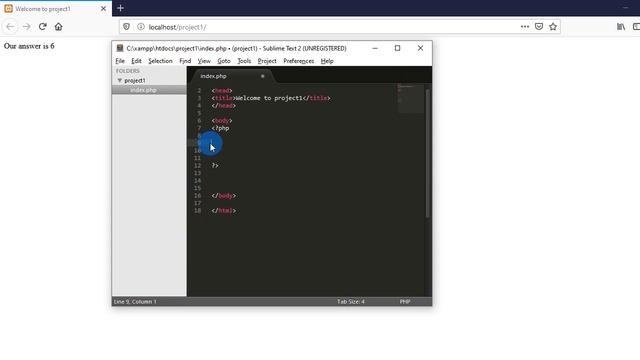Click the opening <head> tag line

pos(222,91)
